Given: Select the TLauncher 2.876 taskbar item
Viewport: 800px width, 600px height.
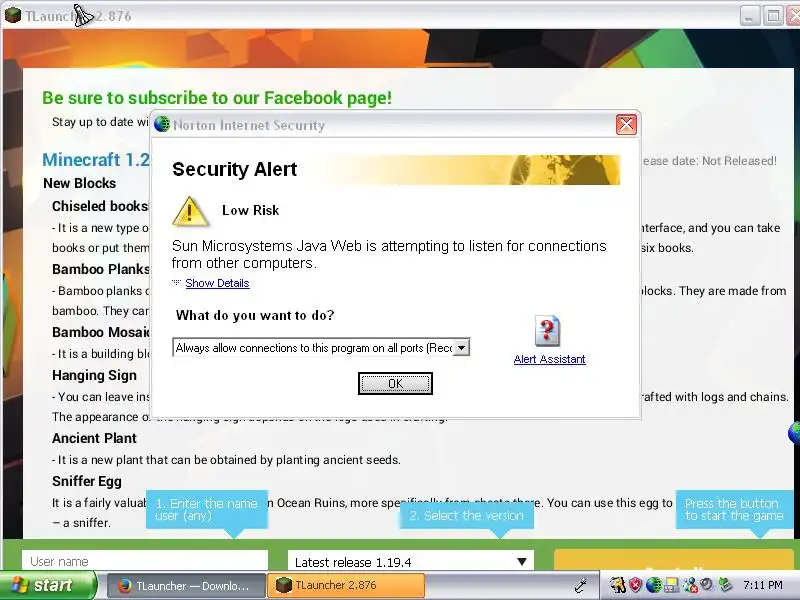Looking at the screenshot, I should [346, 585].
